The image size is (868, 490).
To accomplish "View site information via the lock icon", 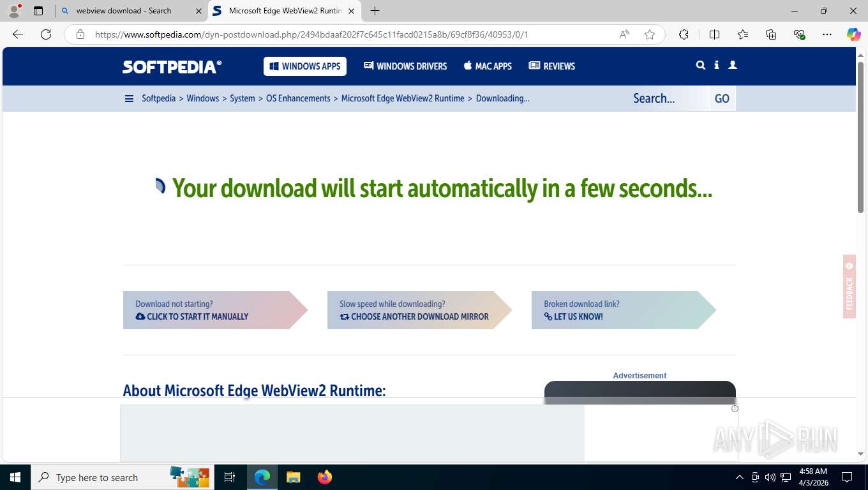I will point(80,34).
